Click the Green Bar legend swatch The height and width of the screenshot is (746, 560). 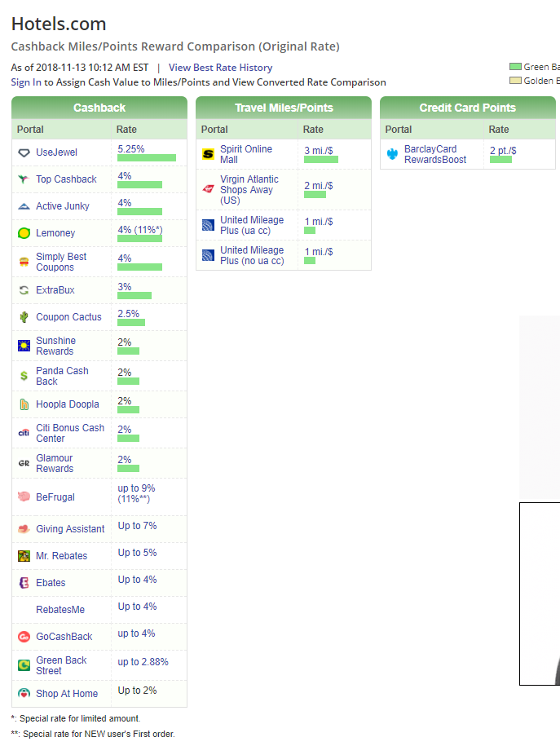pyautogui.click(x=515, y=67)
